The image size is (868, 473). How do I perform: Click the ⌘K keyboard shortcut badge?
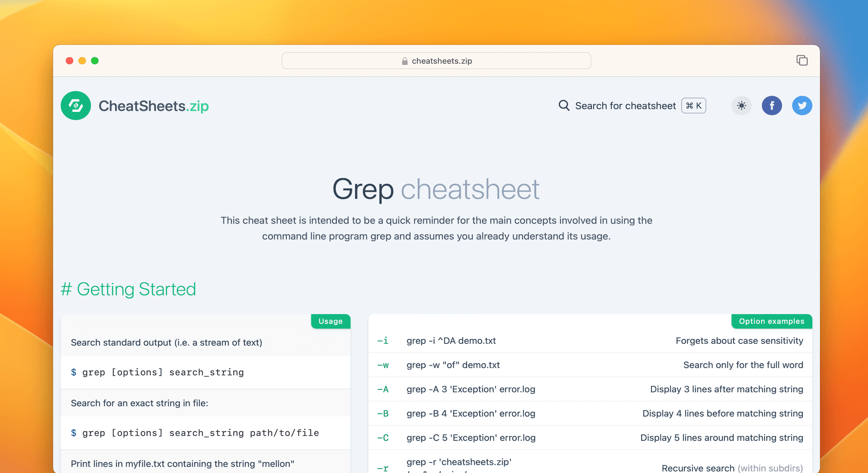click(x=693, y=106)
